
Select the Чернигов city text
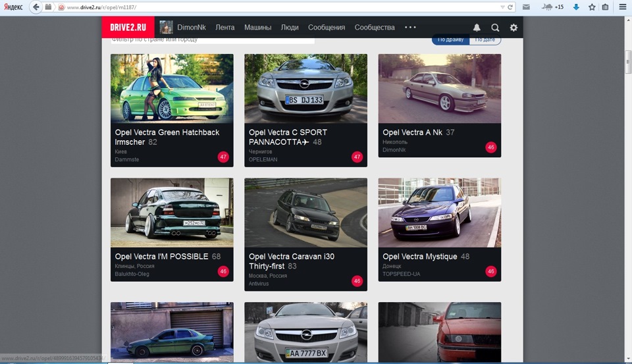261,151
